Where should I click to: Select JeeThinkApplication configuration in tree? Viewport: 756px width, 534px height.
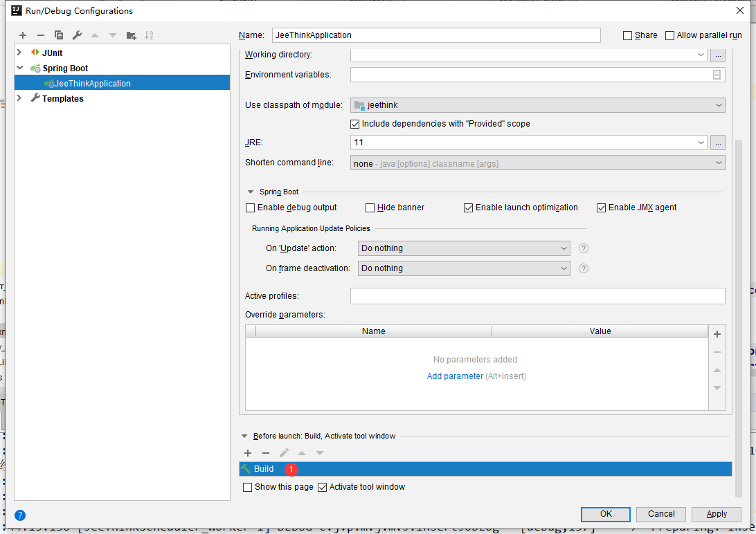tap(122, 83)
